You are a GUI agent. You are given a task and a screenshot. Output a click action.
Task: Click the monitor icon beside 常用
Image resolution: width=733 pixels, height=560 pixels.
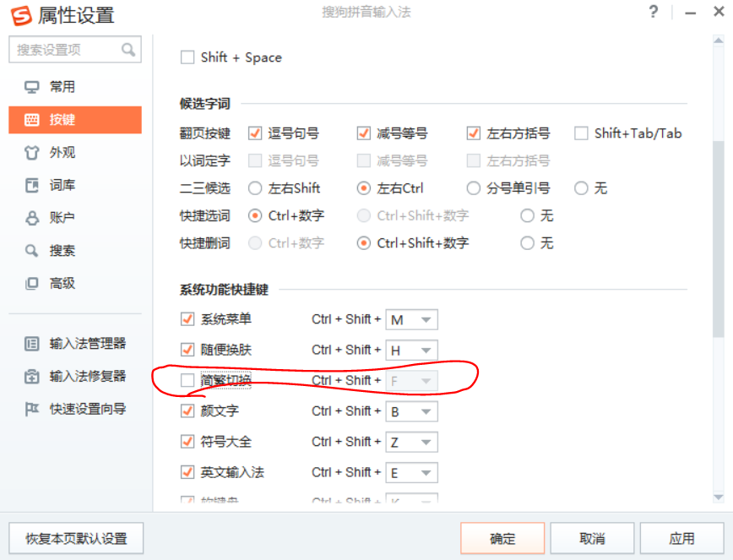pos(32,87)
